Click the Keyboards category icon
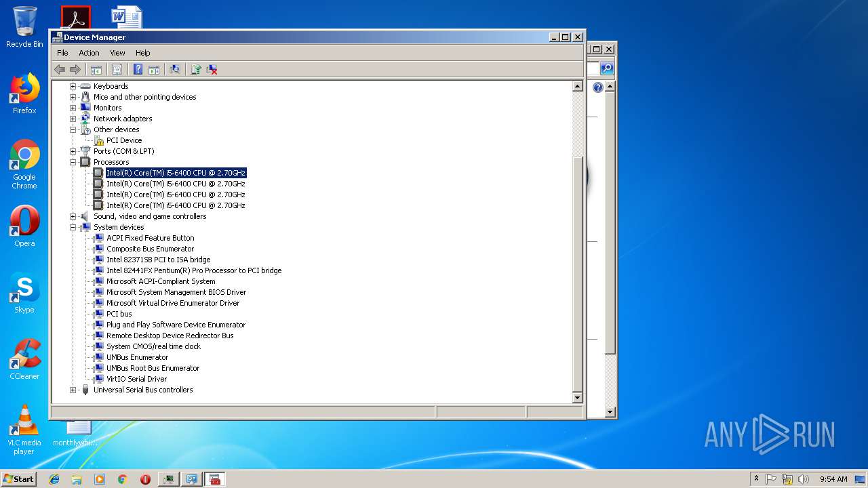The height and width of the screenshot is (488, 868). (85, 86)
